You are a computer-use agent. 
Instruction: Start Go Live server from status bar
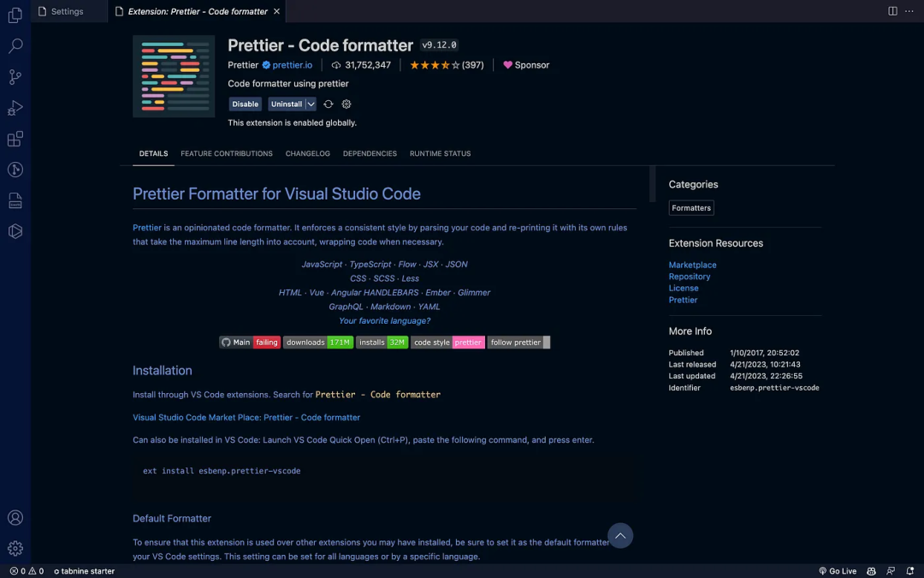(x=838, y=571)
